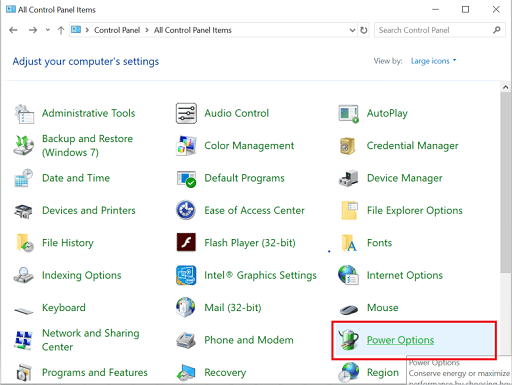Open the View by Large icons dropdown

click(433, 61)
